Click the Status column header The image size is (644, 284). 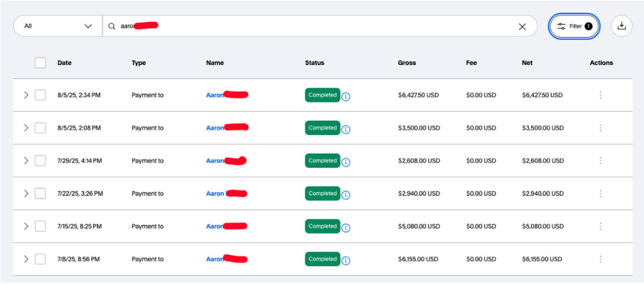(315, 63)
